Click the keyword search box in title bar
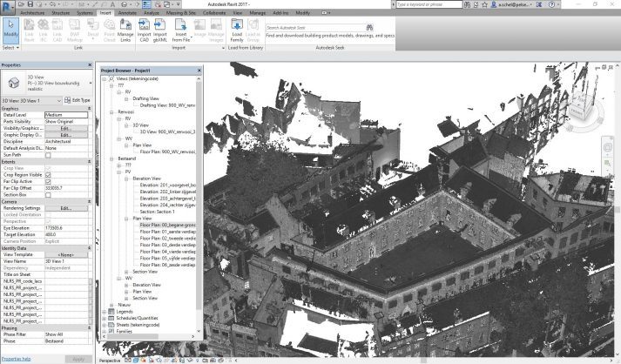The width and height of the screenshot is (621, 364). coord(429,4)
